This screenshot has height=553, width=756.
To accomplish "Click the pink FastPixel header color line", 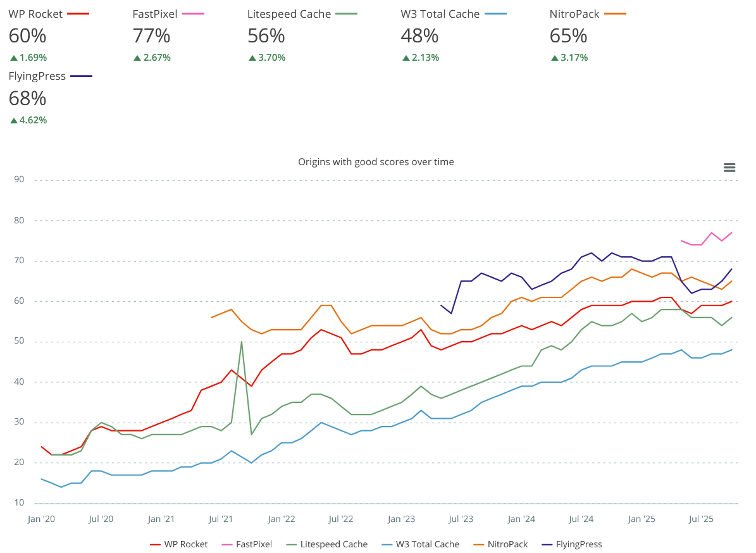I will (x=192, y=13).
